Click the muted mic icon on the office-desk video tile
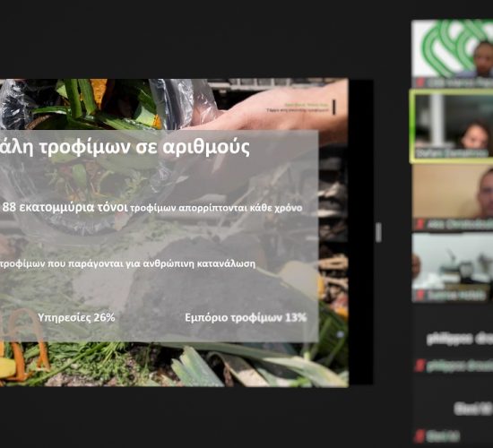The image size is (493, 448). tap(419, 295)
